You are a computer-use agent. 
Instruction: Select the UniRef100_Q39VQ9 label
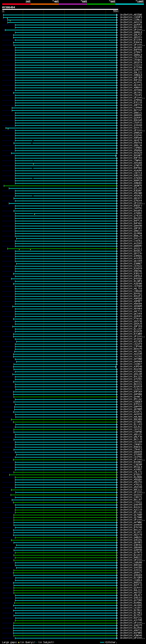point(131,125)
